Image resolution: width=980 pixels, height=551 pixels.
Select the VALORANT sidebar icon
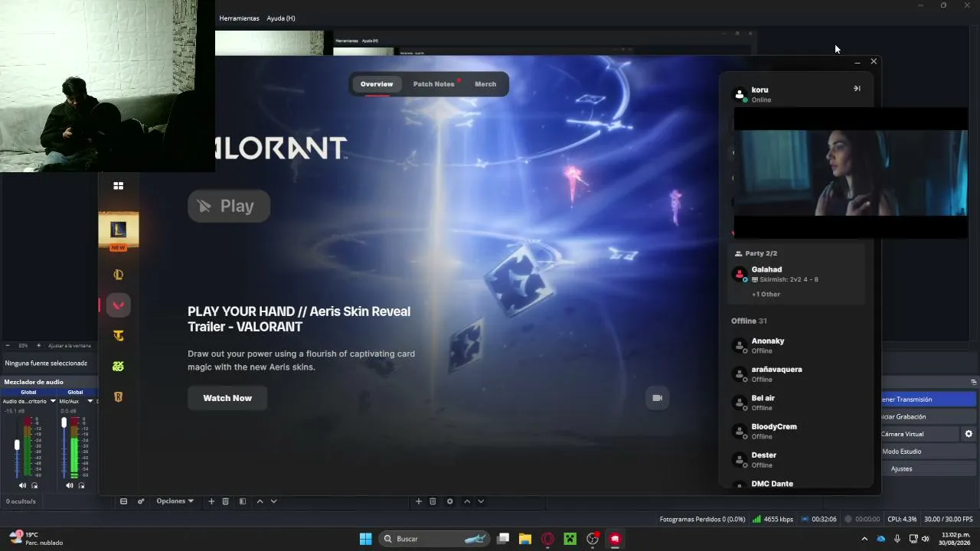[118, 305]
